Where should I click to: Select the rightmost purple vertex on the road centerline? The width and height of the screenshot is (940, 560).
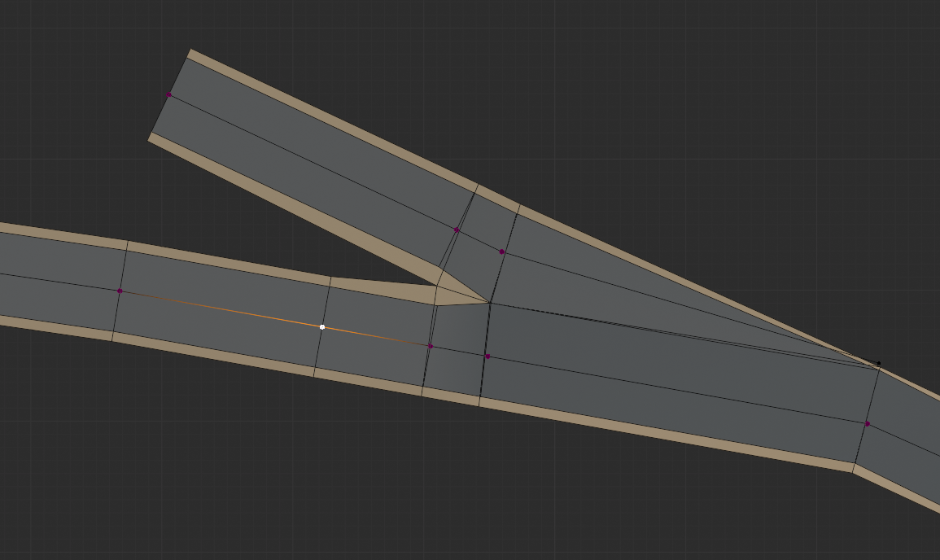point(868,423)
